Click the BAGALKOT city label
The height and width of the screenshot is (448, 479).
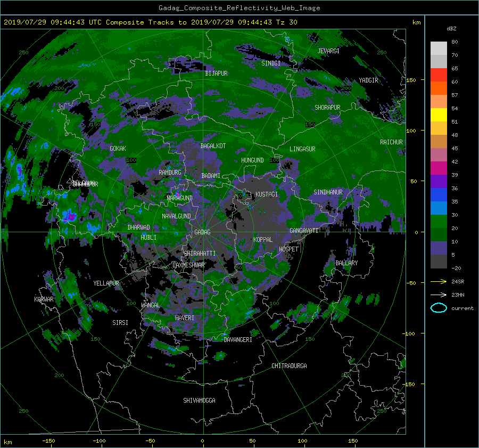pyautogui.click(x=213, y=146)
